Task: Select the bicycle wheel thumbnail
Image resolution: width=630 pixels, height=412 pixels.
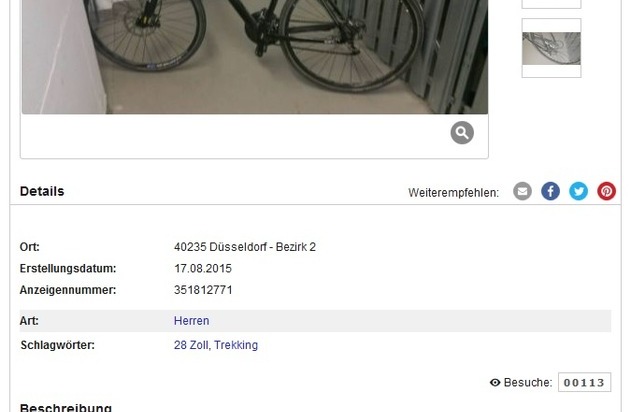Action: pos(551,48)
